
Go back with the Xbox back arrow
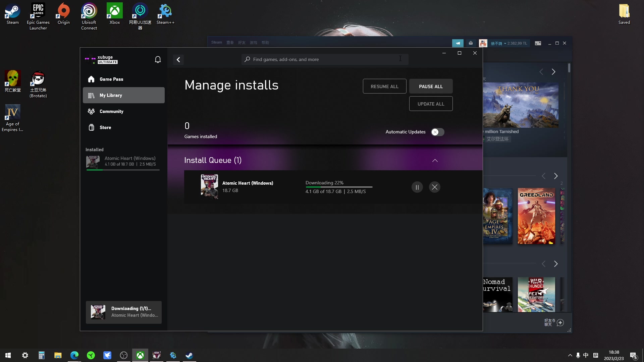(x=178, y=60)
